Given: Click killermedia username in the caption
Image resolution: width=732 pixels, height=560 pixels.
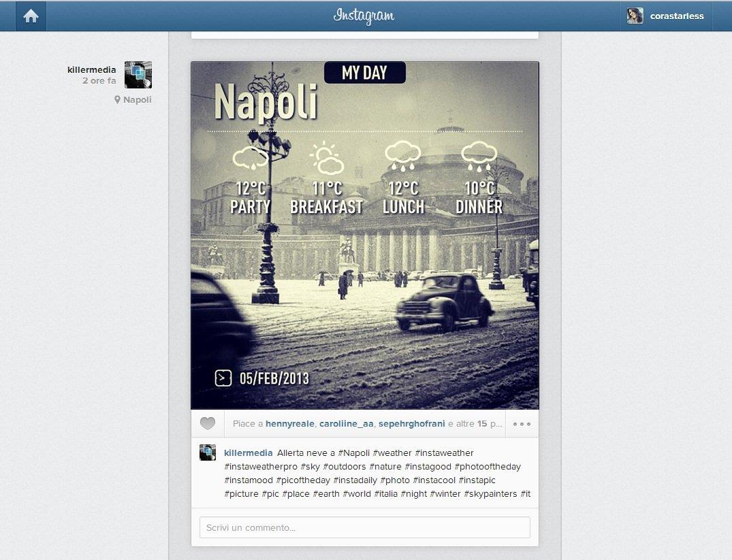Looking at the screenshot, I should [248, 453].
